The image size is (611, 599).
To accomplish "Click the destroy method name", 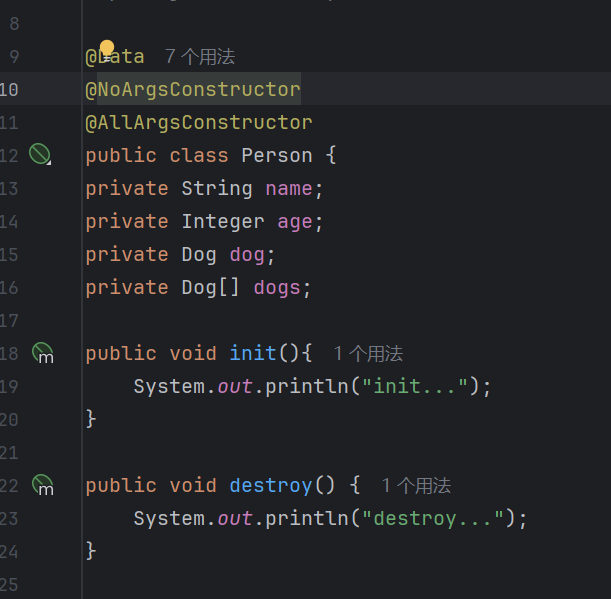I will [x=271, y=485].
